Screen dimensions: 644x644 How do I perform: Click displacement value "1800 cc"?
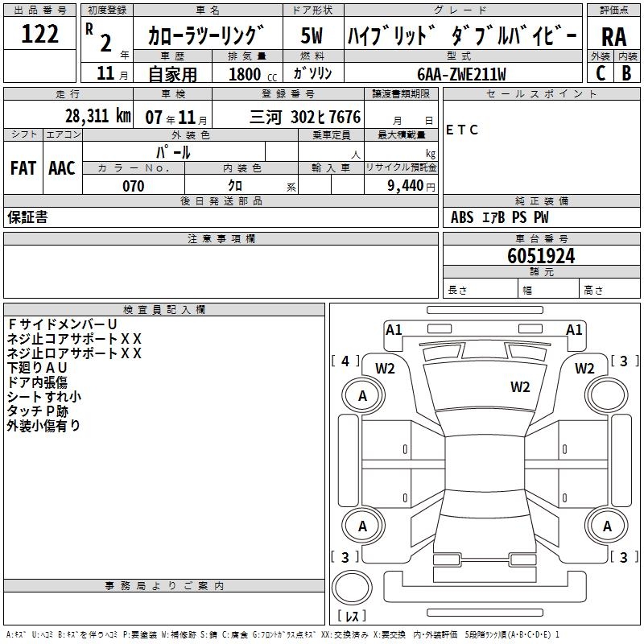pyautogui.click(x=253, y=74)
